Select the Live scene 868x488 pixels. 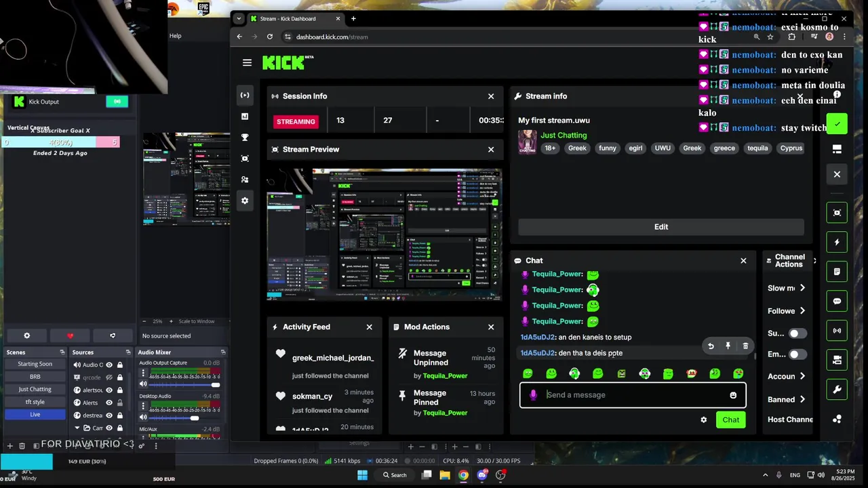[x=35, y=414]
